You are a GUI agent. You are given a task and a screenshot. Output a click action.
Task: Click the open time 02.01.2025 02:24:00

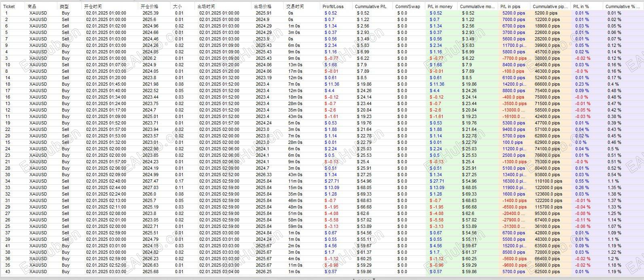coord(106,194)
